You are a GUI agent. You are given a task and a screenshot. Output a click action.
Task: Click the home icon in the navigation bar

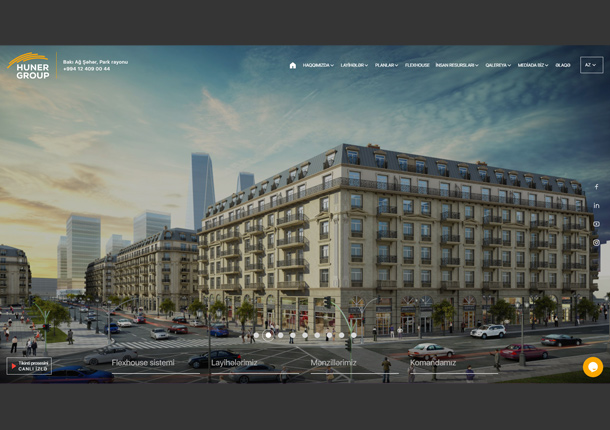pos(293,65)
